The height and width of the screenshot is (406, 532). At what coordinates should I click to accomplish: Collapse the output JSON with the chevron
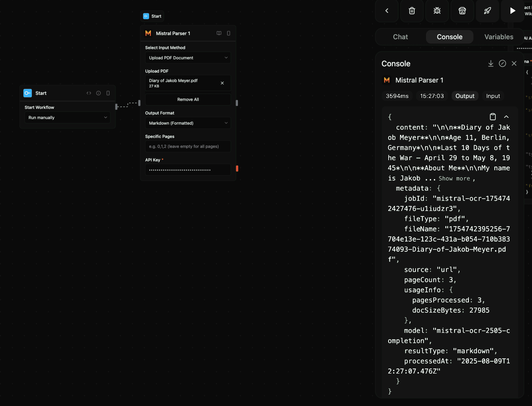(x=506, y=117)
